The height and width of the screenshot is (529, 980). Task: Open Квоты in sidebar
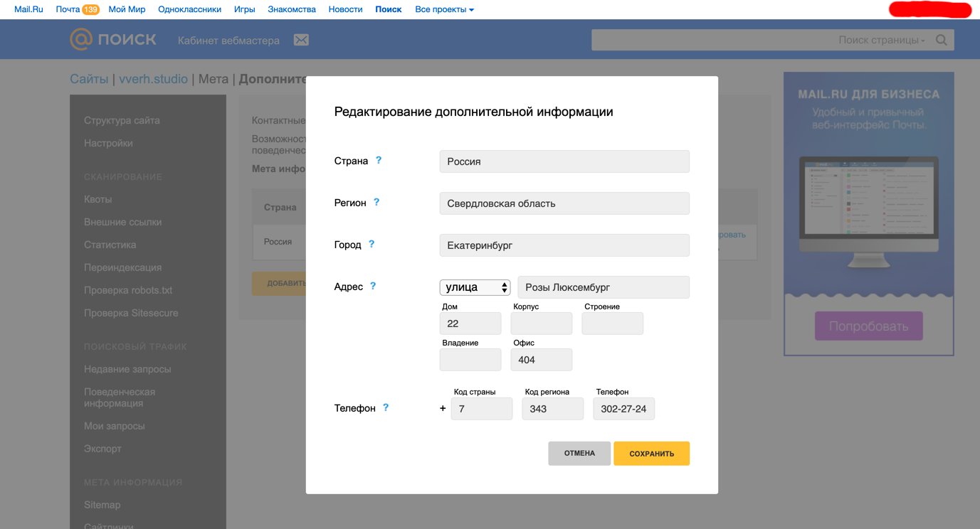click(x=98, y=199)
